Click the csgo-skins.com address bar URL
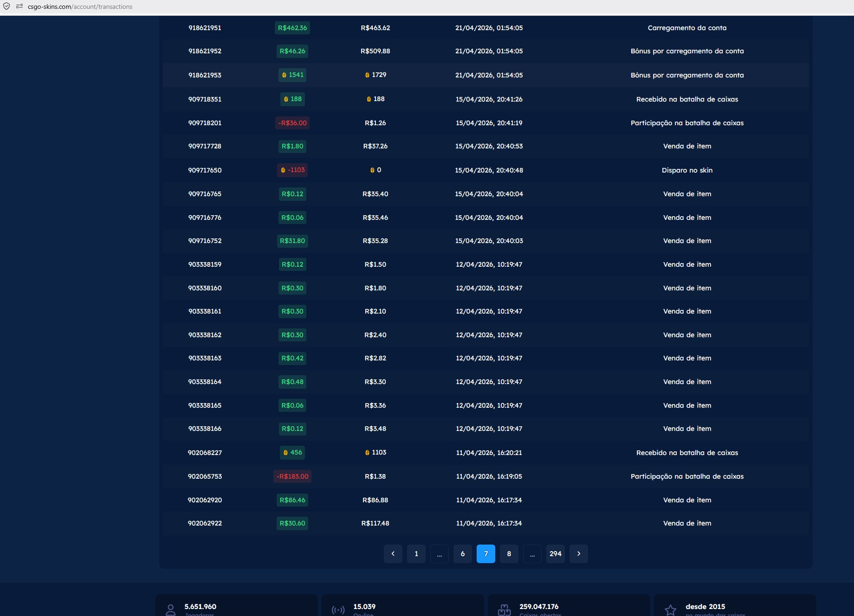The width and height of the screenshot is (854, 616). [x=80, y=6]
